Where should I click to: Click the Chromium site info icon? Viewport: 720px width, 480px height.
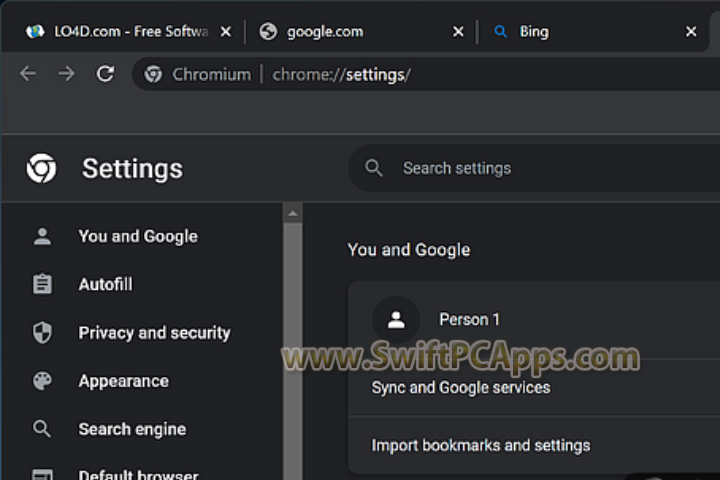point(153,74)
